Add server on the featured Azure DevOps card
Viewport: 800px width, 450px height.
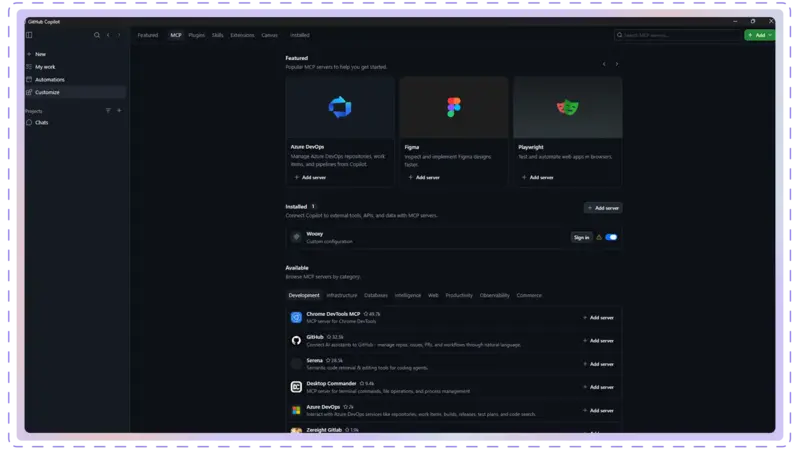coord(310,178)
